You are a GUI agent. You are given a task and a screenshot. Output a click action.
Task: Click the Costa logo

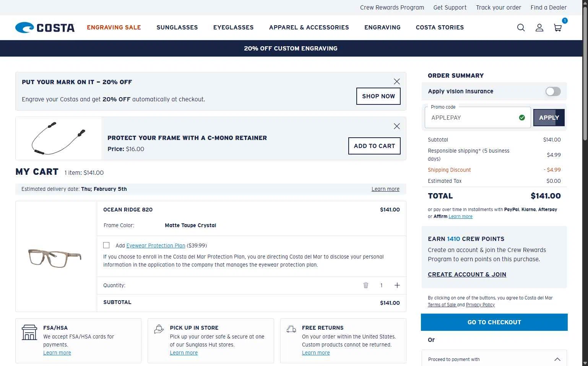(x=45, y=28)
